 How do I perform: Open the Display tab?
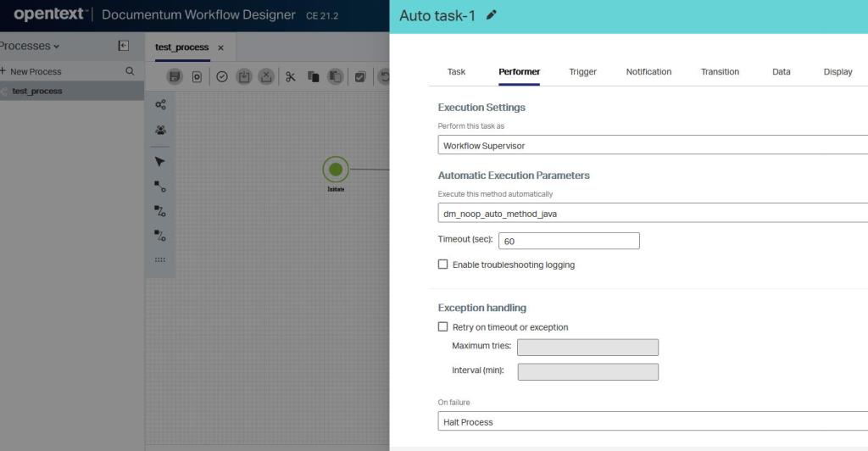[837, 71]
